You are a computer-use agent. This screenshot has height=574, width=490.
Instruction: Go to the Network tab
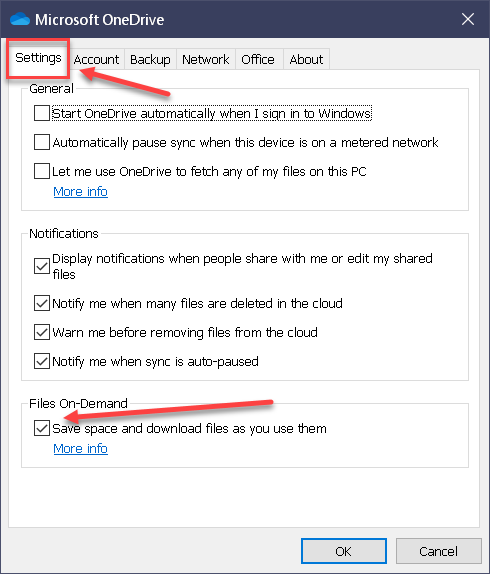pyautogui.click(x=206, y=59)
